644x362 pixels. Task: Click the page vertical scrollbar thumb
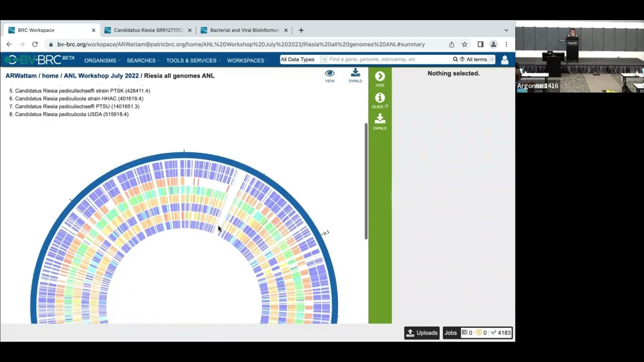coord(366,181)
